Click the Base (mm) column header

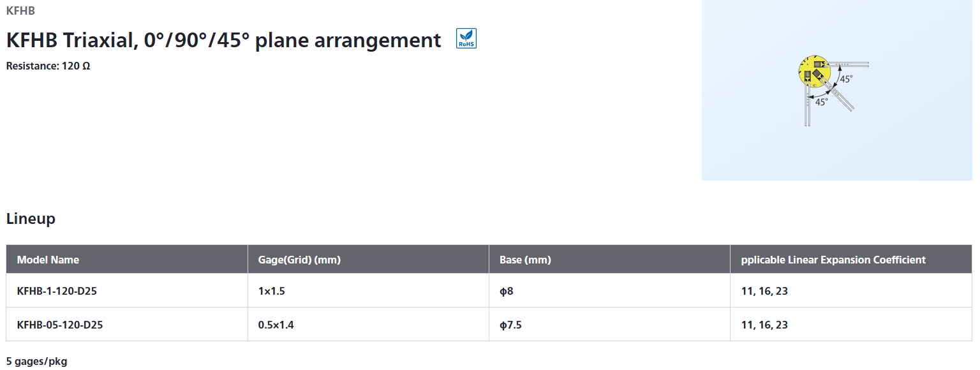[525, 260]
